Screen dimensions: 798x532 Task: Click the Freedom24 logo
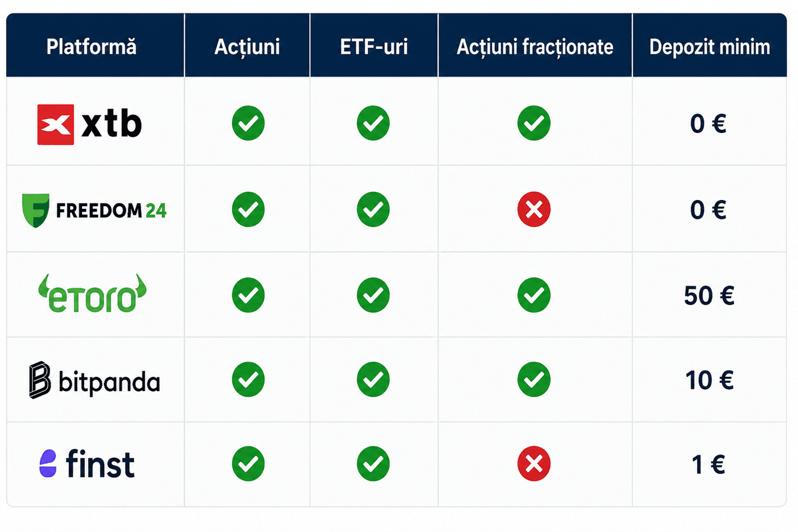94,211
